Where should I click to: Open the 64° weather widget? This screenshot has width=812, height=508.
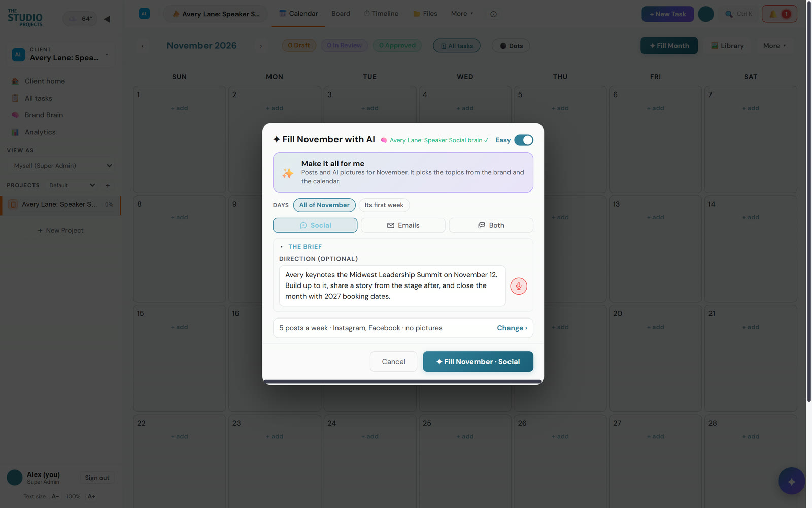80,19
